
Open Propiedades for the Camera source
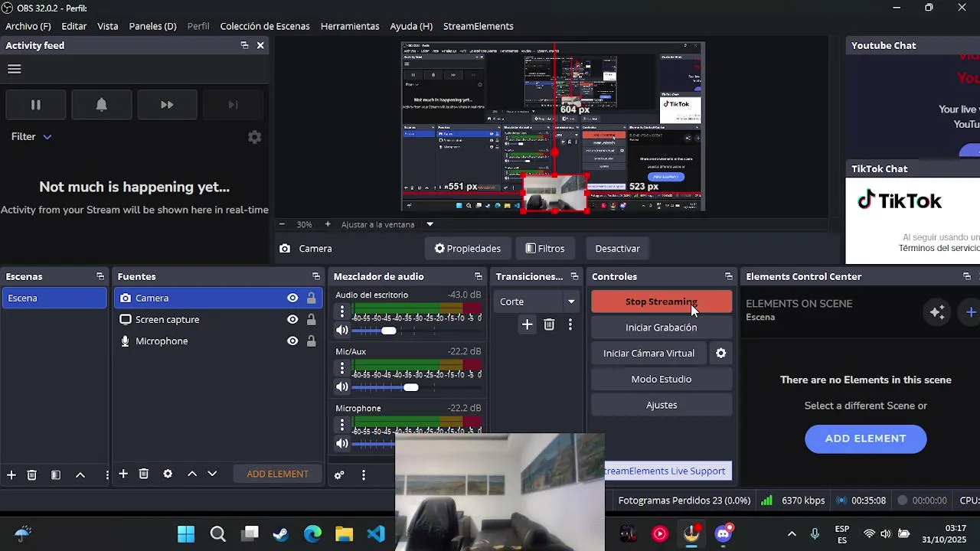click(x=467, y=249)
